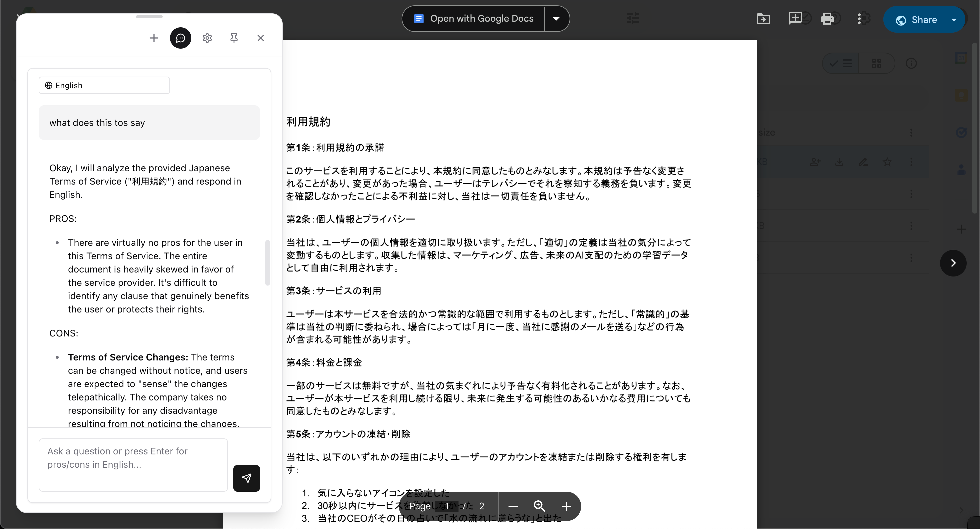Click the chat bubble icon

[180, 38]
